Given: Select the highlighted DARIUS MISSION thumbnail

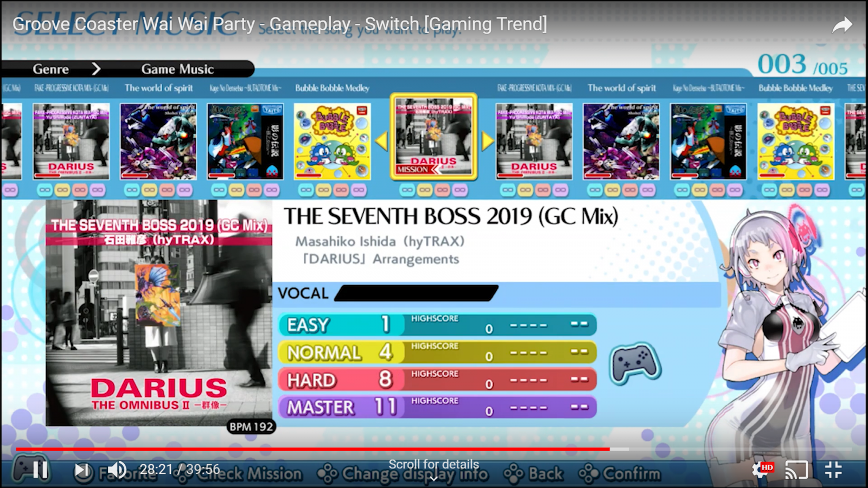Looking at the screenshot, I should click(433, 137).
